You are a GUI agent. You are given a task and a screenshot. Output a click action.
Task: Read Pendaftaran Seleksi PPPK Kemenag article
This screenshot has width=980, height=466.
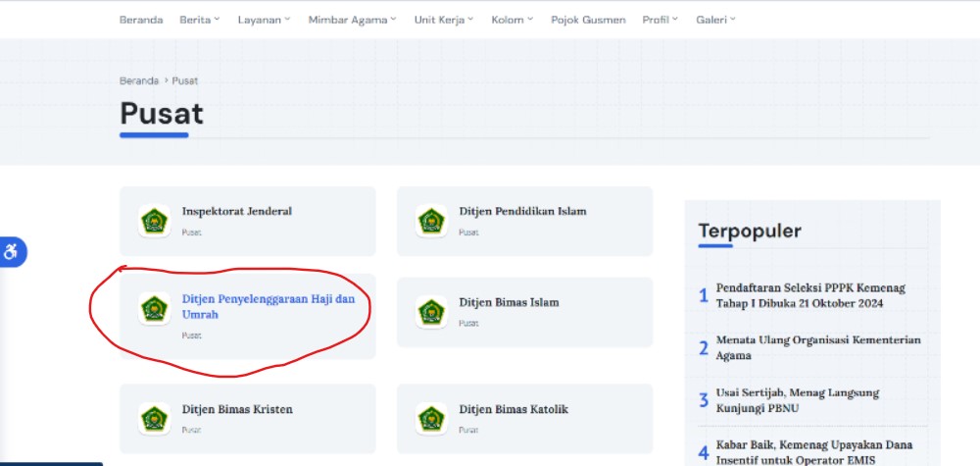810,295
